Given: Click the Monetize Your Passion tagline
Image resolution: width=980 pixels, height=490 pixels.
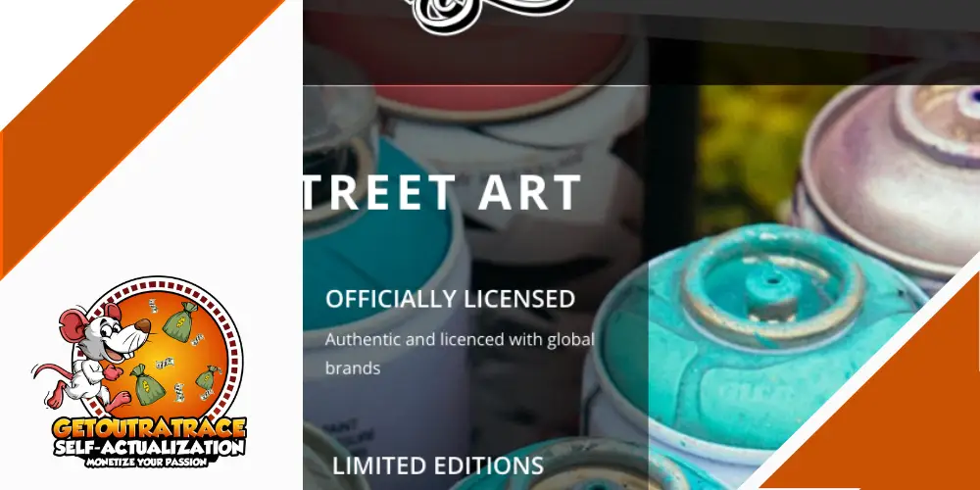Looking at the screenshot, I should tap(147, 462).
